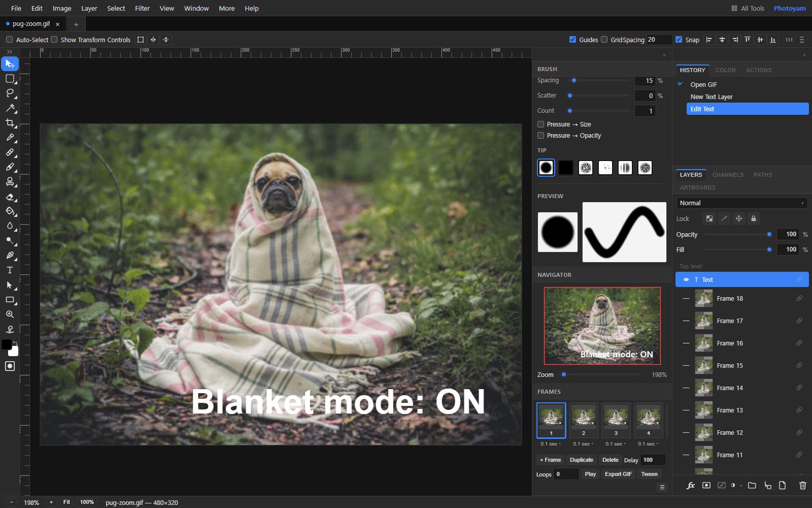This screenshot has width=812, height=508.
Task: Adjust the layer Opacity slider
Action: click(737, 234)
